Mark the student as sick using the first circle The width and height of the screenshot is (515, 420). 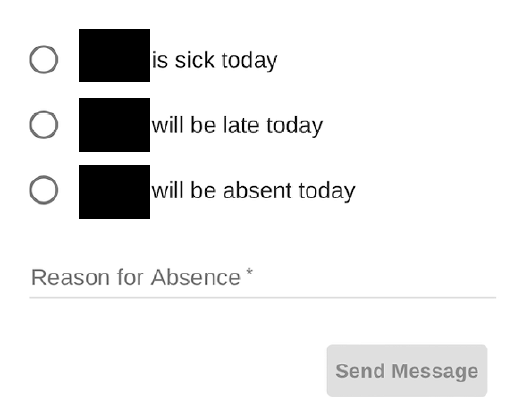point(44,59)
